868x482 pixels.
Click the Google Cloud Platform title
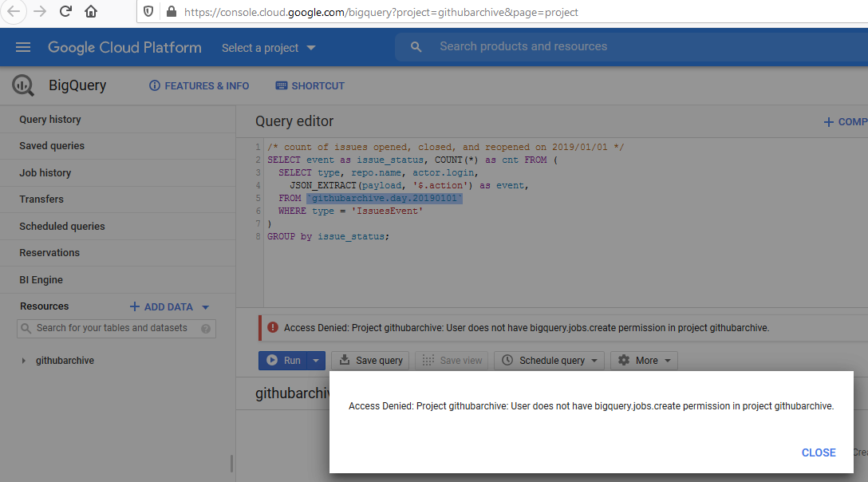[124, 48]
